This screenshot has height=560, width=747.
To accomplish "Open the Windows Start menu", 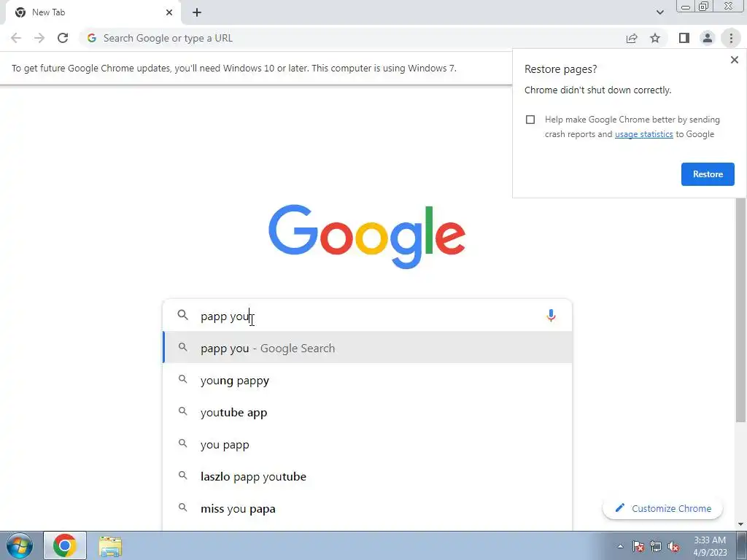I will 20,545.
